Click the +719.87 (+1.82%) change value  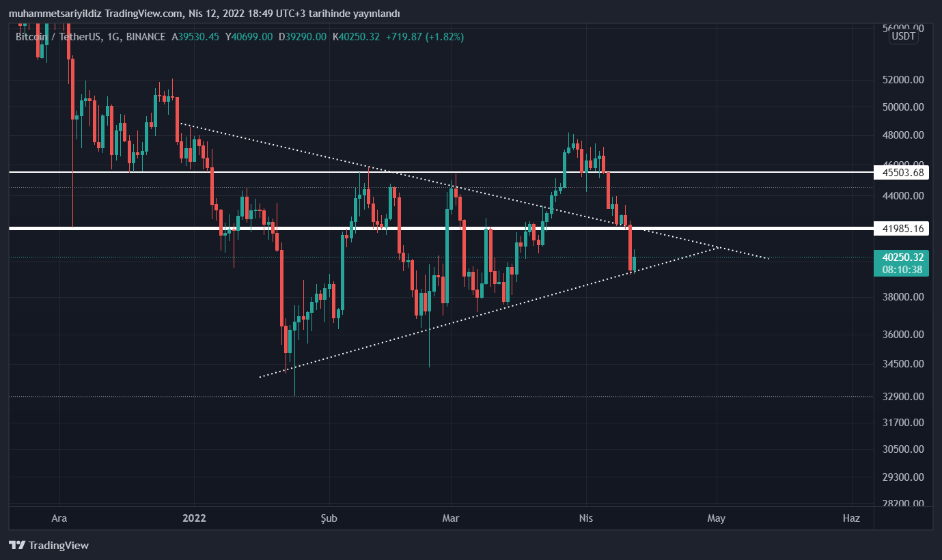pos(424,37)
